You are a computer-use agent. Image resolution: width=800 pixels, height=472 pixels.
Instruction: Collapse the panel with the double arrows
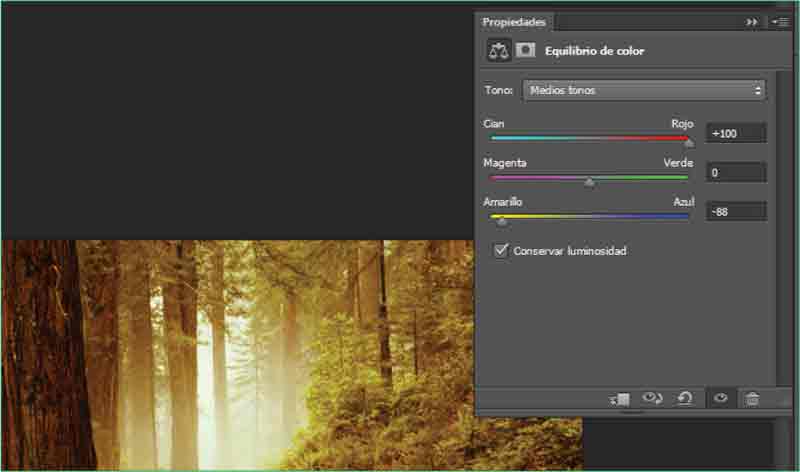[752, 21]
